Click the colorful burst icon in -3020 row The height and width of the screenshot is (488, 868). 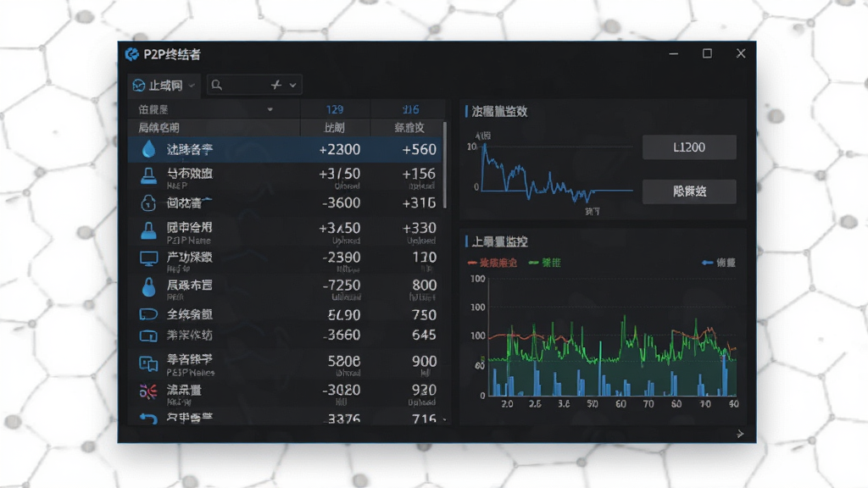(x=148, y=391)
